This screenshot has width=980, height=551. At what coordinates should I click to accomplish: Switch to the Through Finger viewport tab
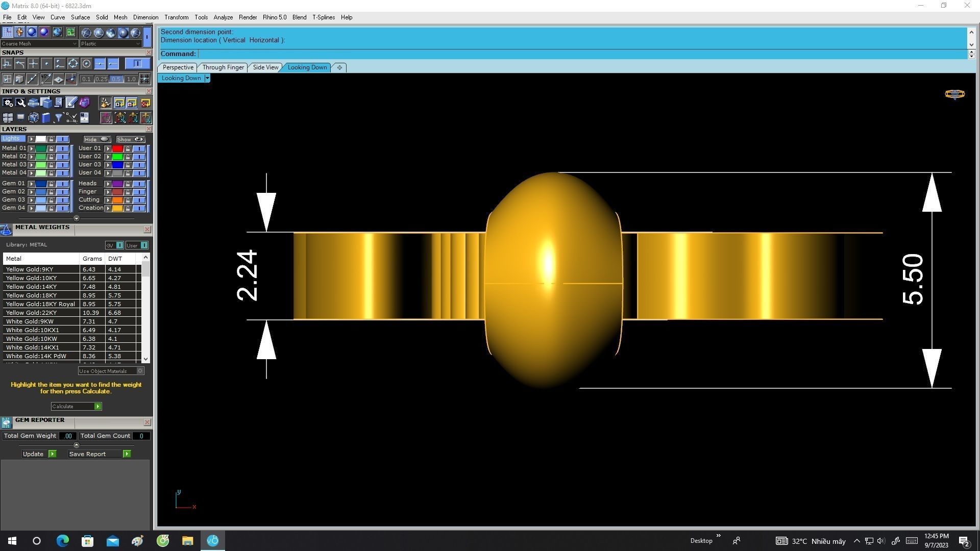coord(223,67)
